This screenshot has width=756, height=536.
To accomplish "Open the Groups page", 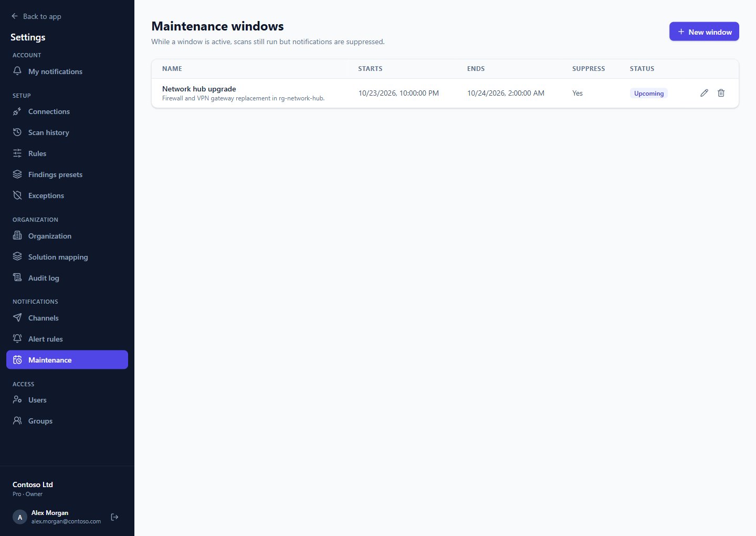I will [x=67, y=421].
